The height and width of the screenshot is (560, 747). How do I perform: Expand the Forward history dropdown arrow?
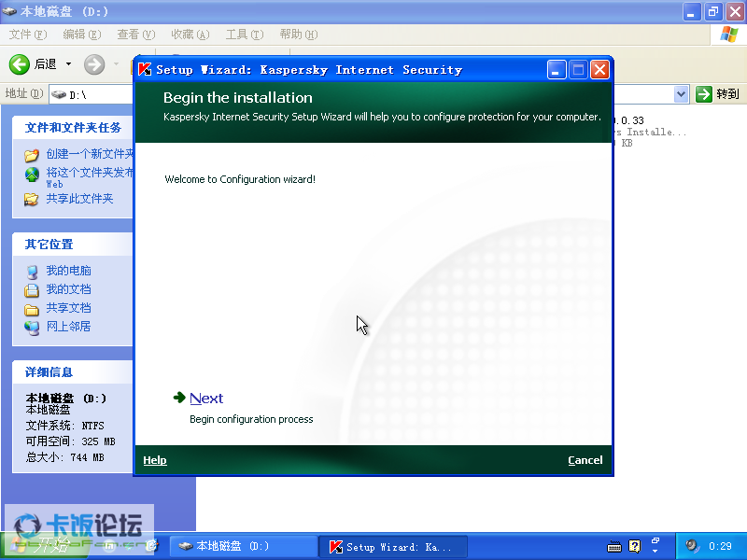tap(116, 63)
